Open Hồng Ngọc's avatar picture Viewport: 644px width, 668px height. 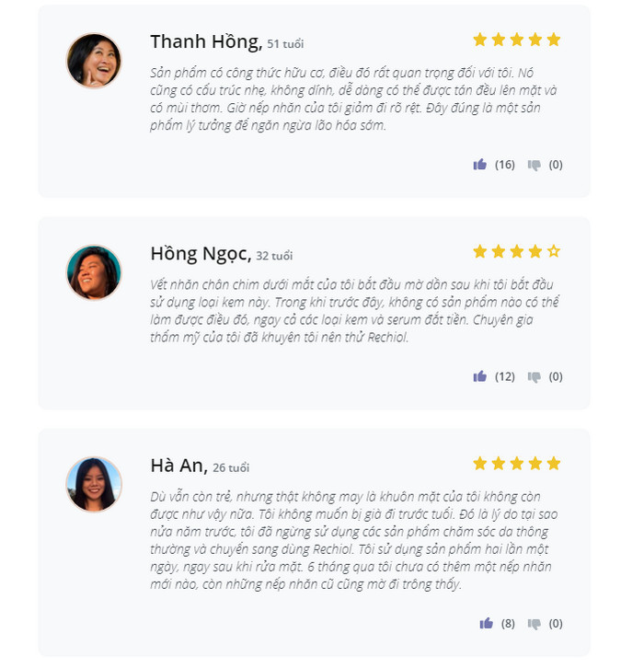[x=94, y=272]
